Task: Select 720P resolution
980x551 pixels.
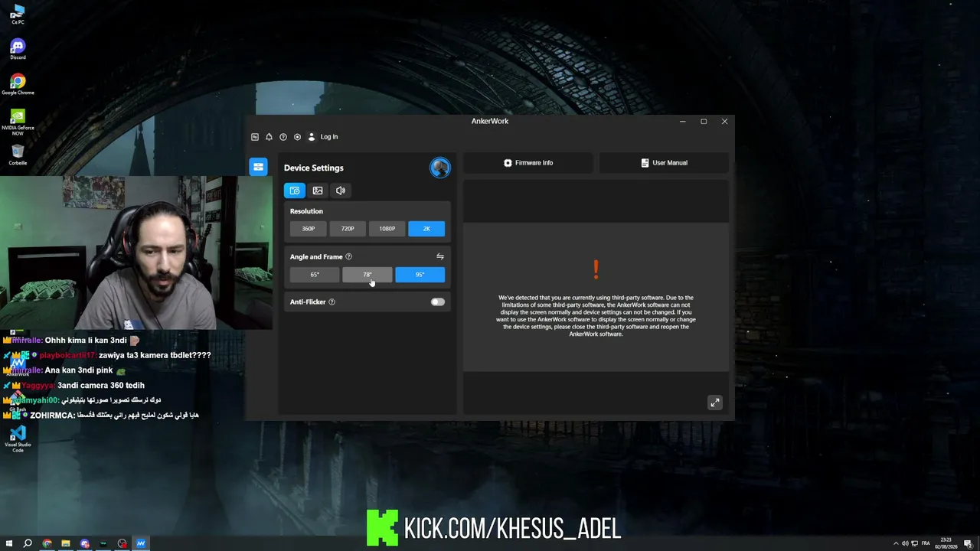Action: 348,229
